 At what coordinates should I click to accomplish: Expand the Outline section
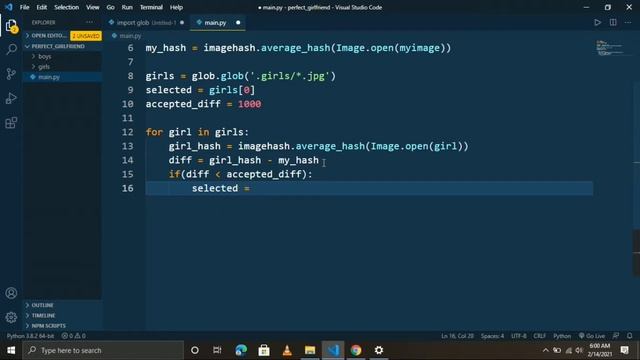click(42, 305)
